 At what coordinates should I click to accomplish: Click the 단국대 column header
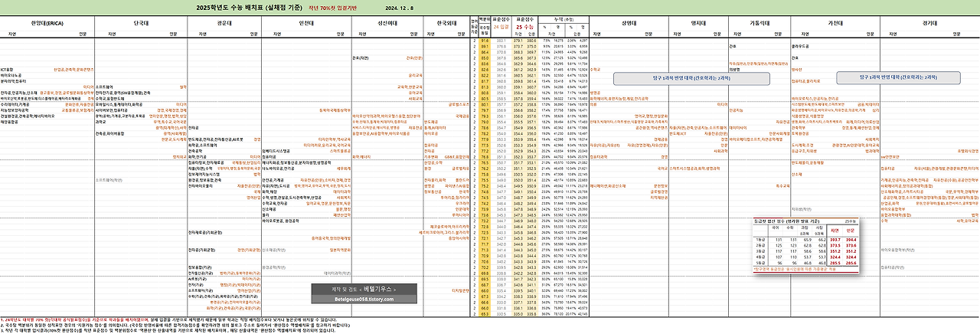pyautogui.click(x=143, y=24)
